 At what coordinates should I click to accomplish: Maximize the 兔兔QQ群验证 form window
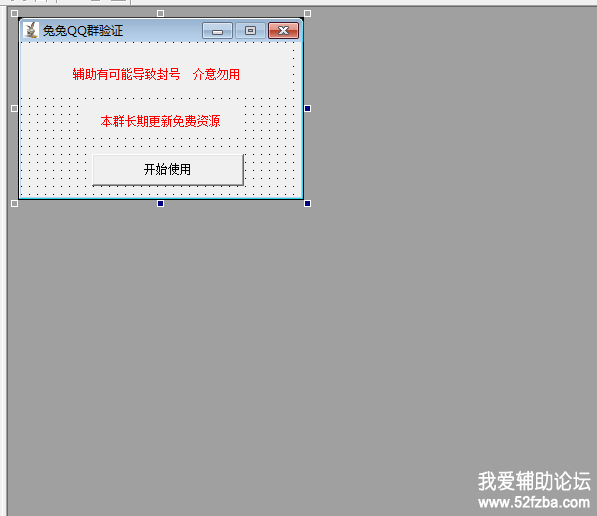pyautogui.click(x=250, y=31)
